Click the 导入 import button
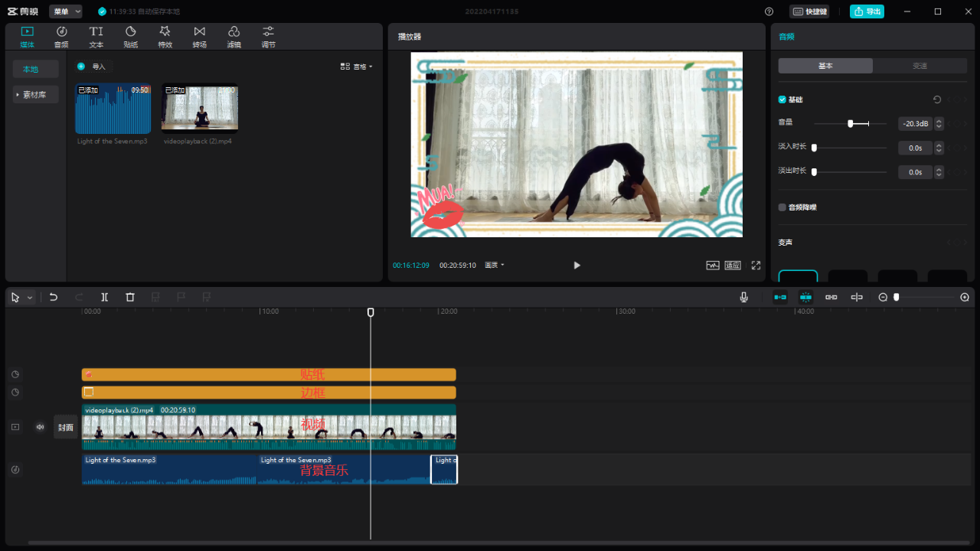The image size is (980, 551). point(93,67)
